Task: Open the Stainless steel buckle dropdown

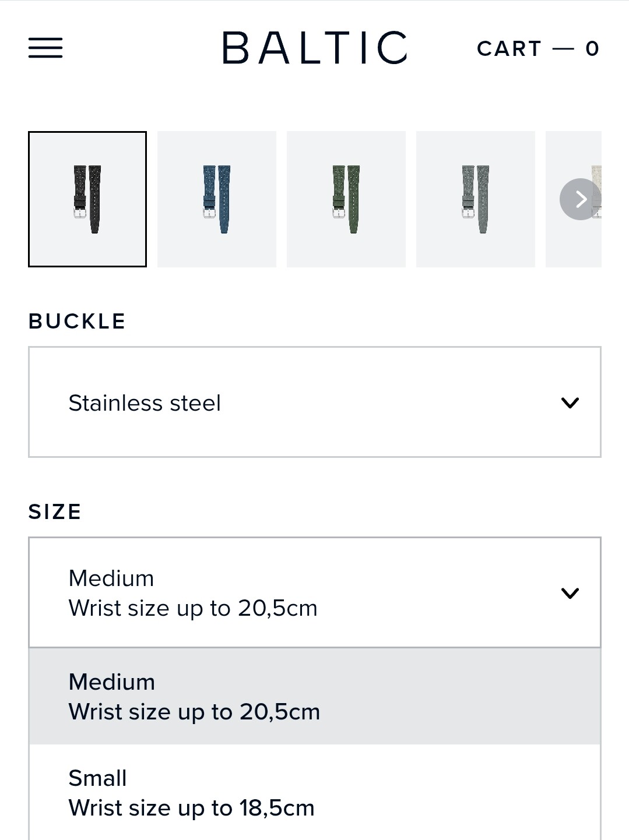Action: coord(314,402)
